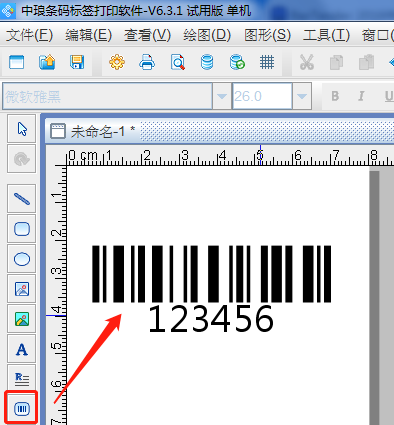
Task: Click the database with green check icon
Action: [x=237, y=62]
